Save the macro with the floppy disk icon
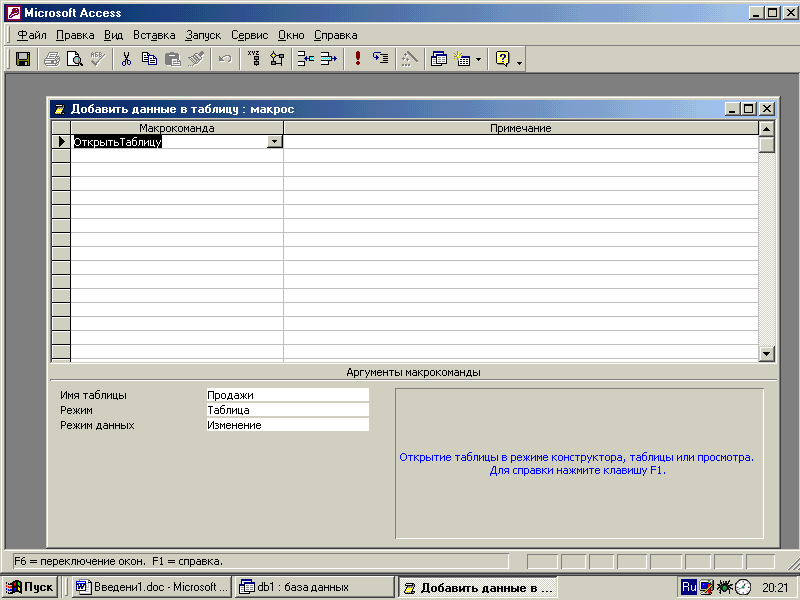The width and height of the screenshot is (800, 600). 22,59
